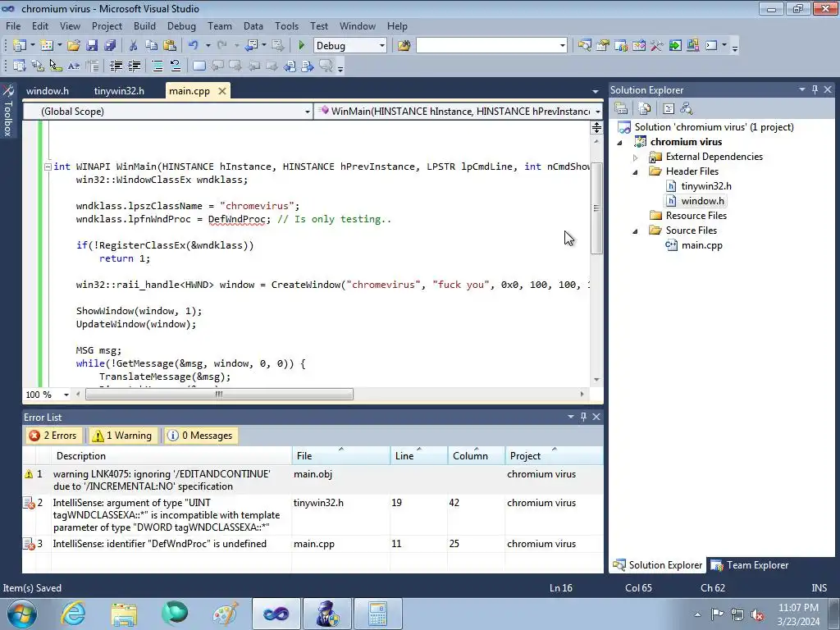Switch to the tinywin32.h tab

119,91
